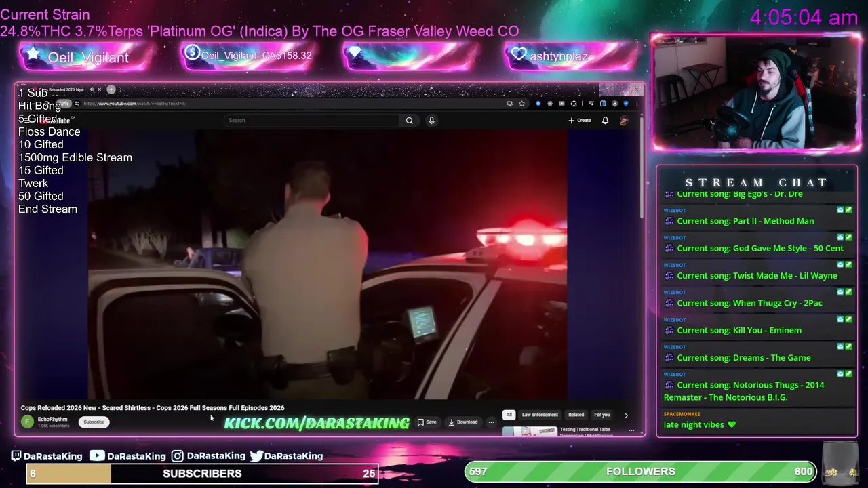Image resolution: width=868 pixels, height=488 pixels.
Task: Select the Law enforcement filter chip
Action: click(x=540, y=415)
